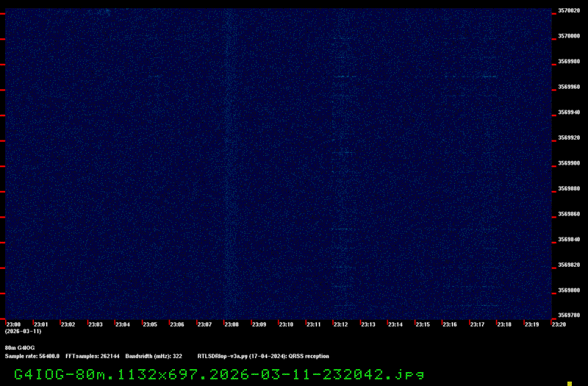588x386 pixels.
Task: Click the 3570000 frequency label
Action: pos(569,36)
